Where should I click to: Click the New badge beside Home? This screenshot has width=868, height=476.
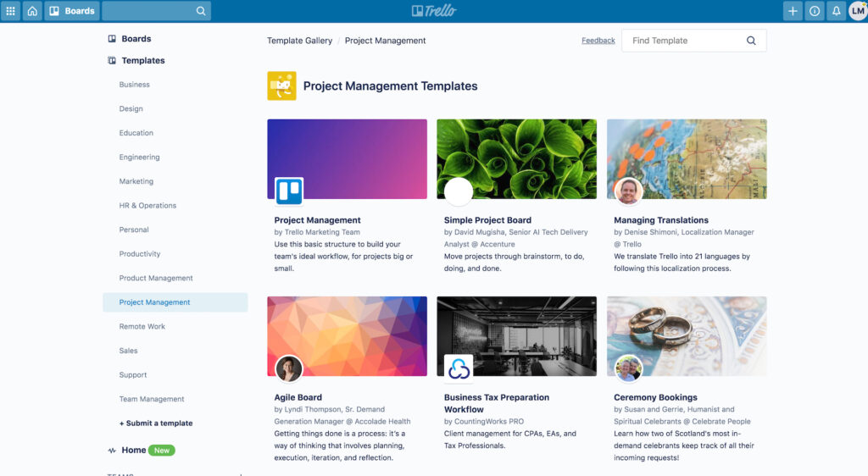[162, 451]
